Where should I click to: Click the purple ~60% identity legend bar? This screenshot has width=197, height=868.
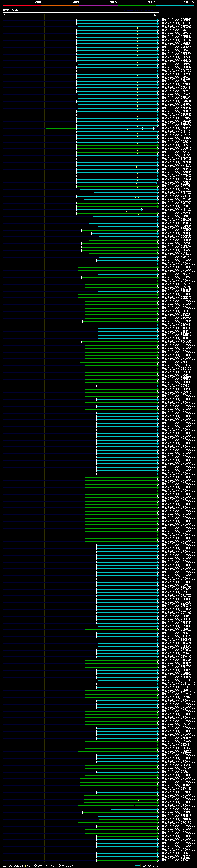[x=99, y=6]
